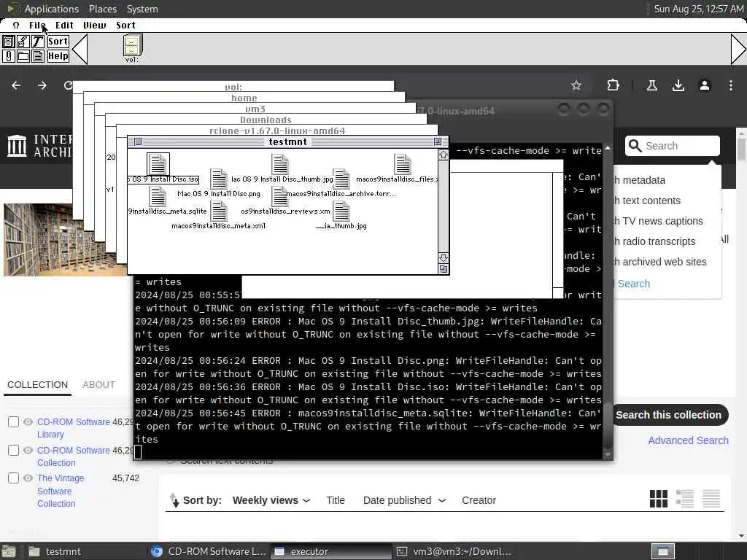Select __ia_thumb.jpg file icon
The image size is (747, 560).
point(341,211)
